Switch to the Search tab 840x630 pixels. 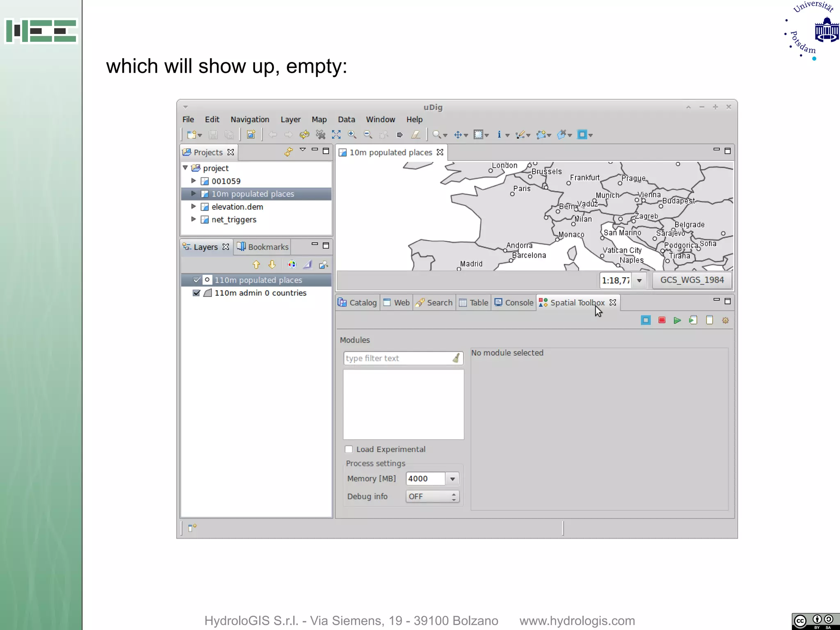click(434, 303)
